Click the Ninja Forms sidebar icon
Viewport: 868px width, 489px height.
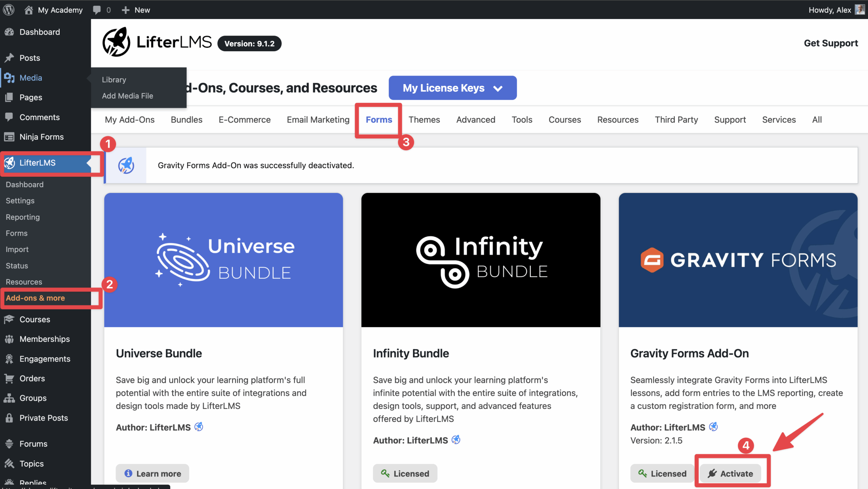[x=9, y=137]
